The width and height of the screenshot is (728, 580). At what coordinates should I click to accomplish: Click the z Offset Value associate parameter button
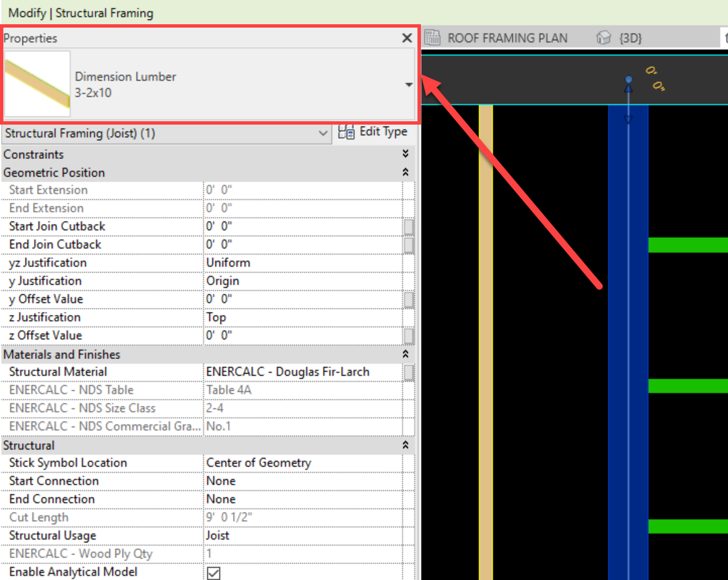coord(409,335)
